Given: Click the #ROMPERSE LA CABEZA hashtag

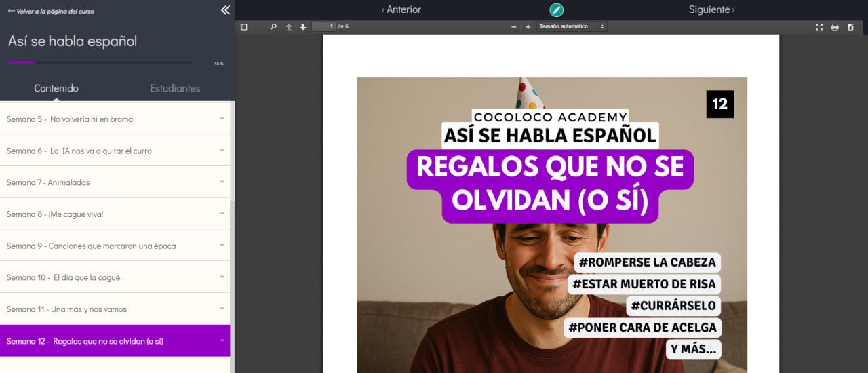Looking at the screenshot, I should click(647, 262).
